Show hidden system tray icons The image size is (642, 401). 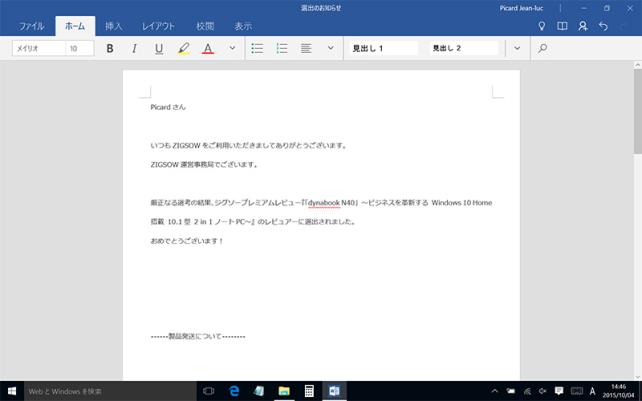click(495, 391)
